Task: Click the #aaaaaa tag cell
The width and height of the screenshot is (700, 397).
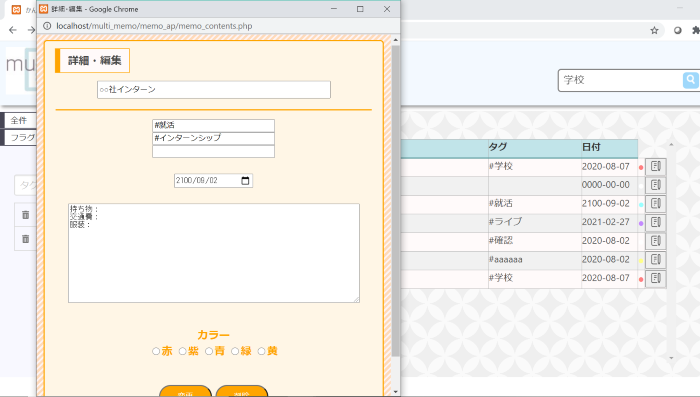Action: pyautogui.click(x=534, y=259)
